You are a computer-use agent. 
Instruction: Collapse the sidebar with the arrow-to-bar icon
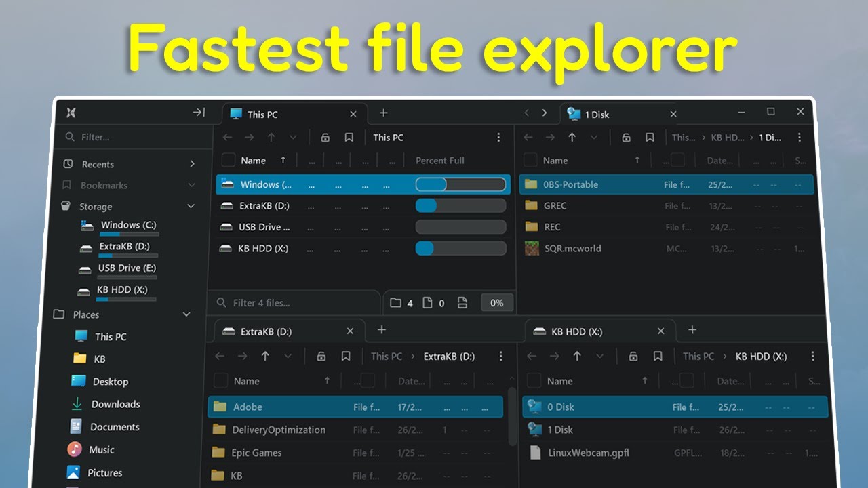199,113
